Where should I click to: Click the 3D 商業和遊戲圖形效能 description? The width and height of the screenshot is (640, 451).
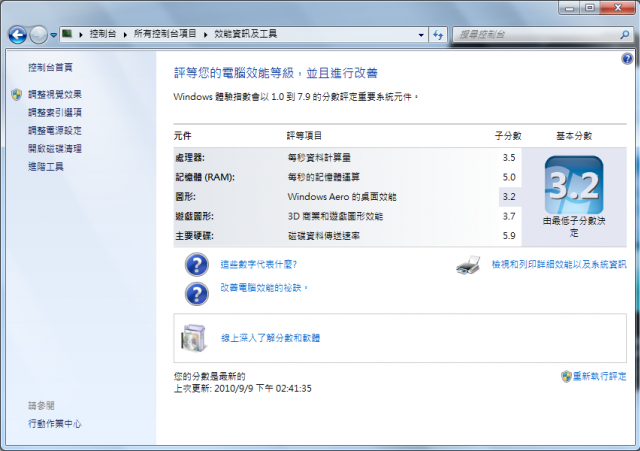tap(336, 216)
